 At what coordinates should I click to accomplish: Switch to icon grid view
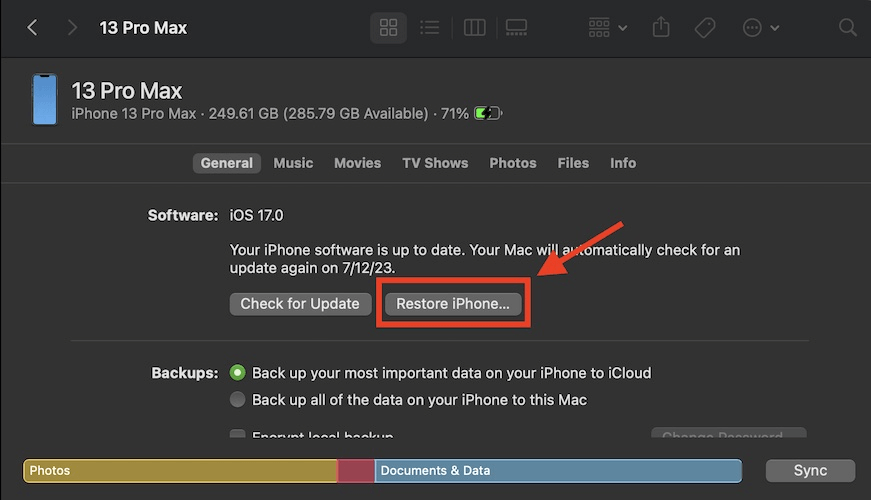pos(388,28)
